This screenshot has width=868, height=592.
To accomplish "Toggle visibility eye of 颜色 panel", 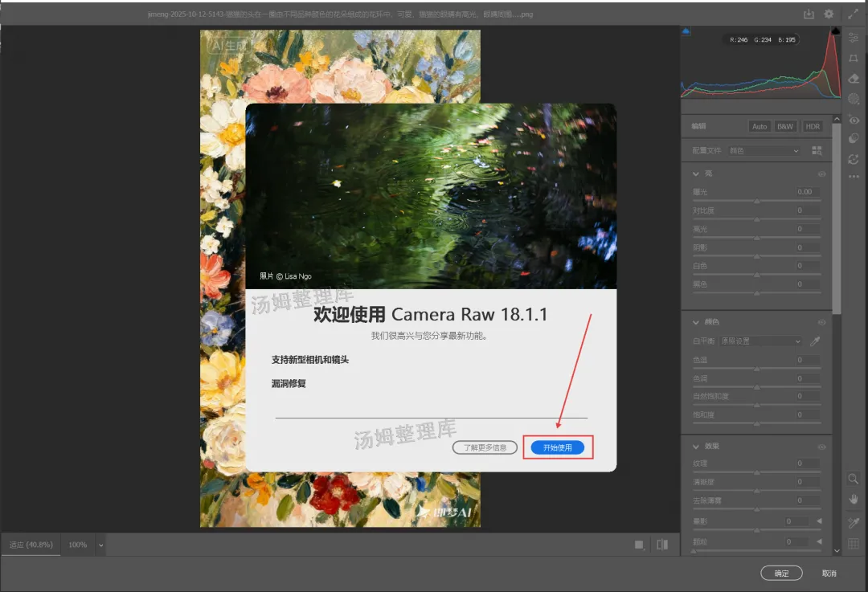I will click(x=822, y=322).
